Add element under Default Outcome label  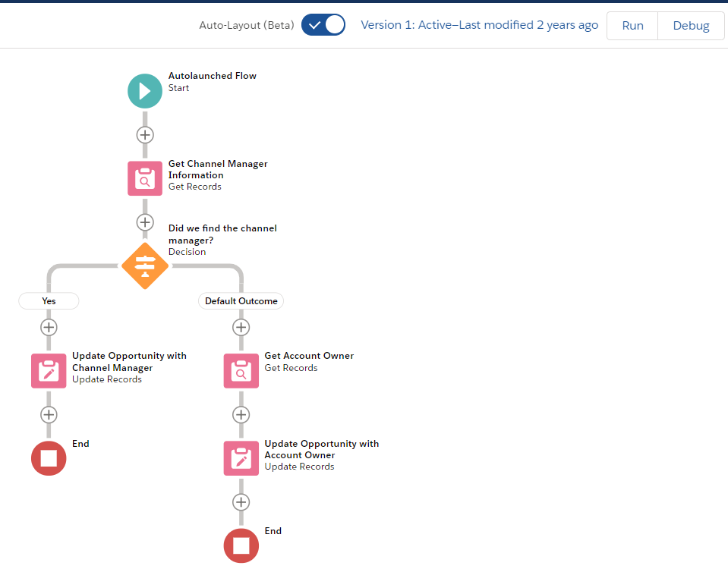point(241,327)
